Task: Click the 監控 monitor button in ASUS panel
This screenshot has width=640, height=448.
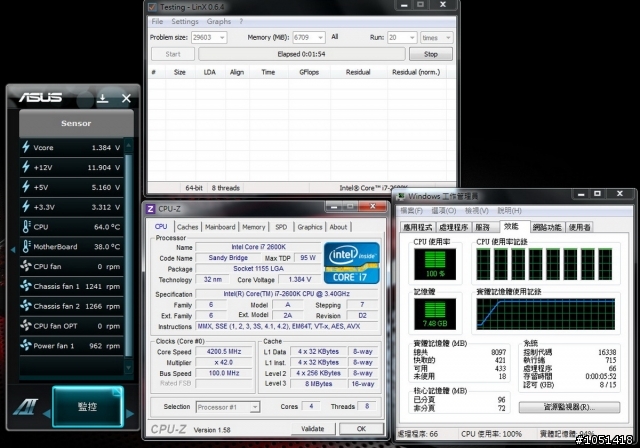Action: [x=88, y=406]
